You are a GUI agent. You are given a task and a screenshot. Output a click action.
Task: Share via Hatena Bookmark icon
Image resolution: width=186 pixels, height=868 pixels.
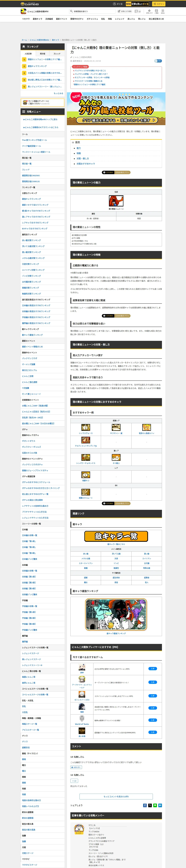tap(160, 805)
